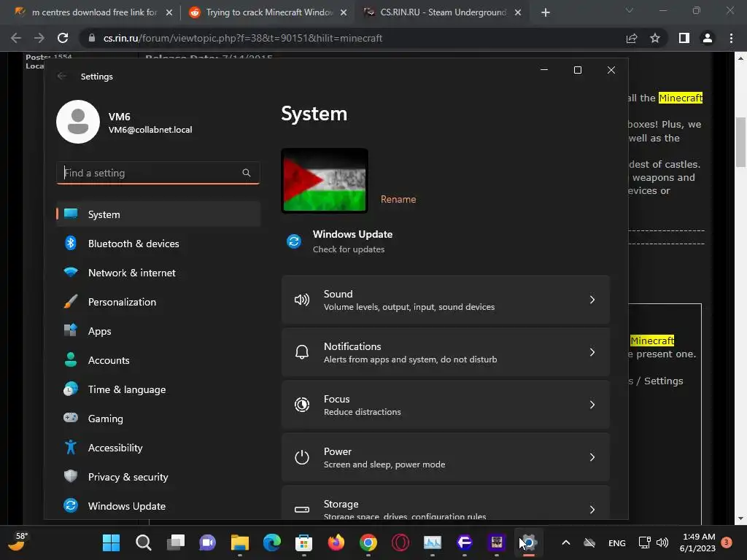Click the Sound speaker icon
The image size is (747, 560).
pyautogui.click(x=302, y=300)
